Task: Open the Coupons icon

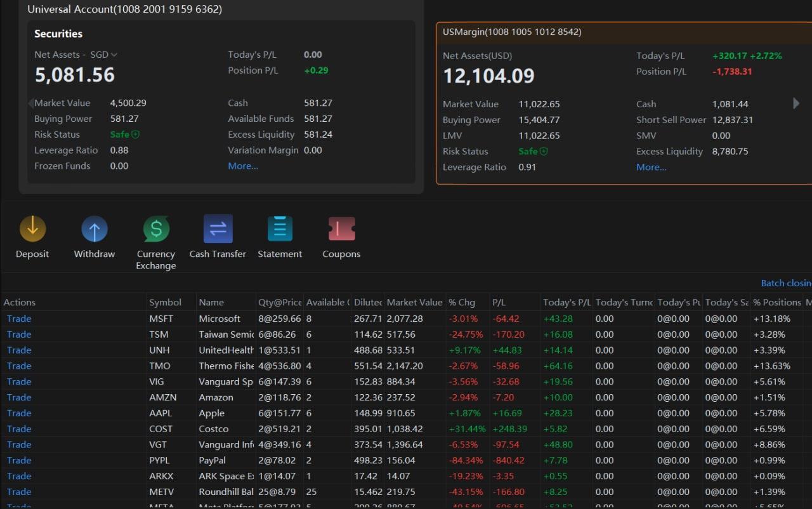Action: pyautogui.click(x=341, y=228)
